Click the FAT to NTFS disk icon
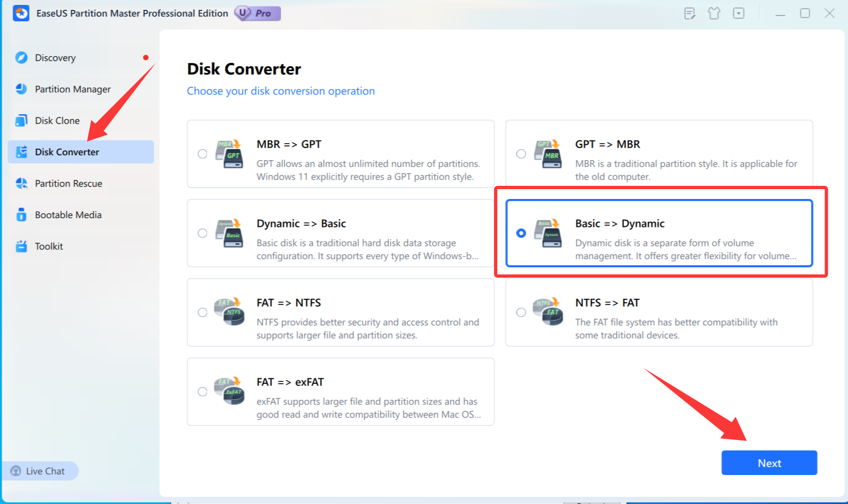848x504 pixels. pos(230,312)
